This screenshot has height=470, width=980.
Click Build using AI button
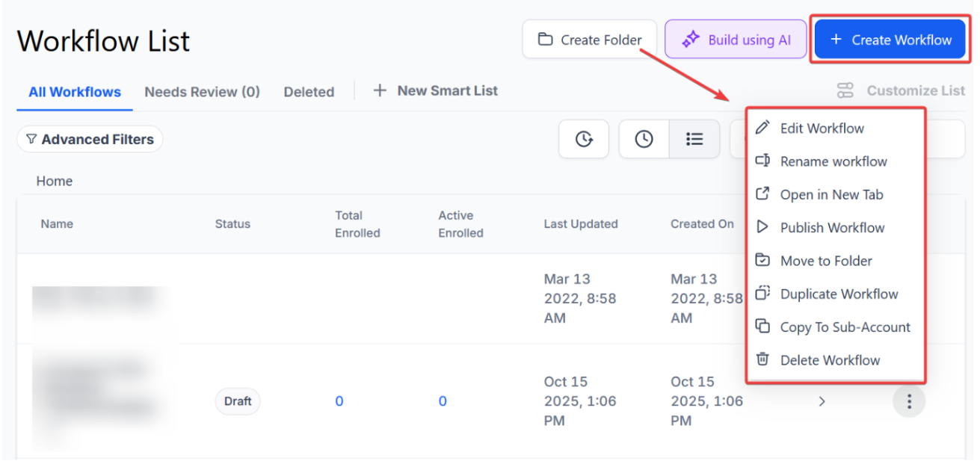(x=736, y=40)
